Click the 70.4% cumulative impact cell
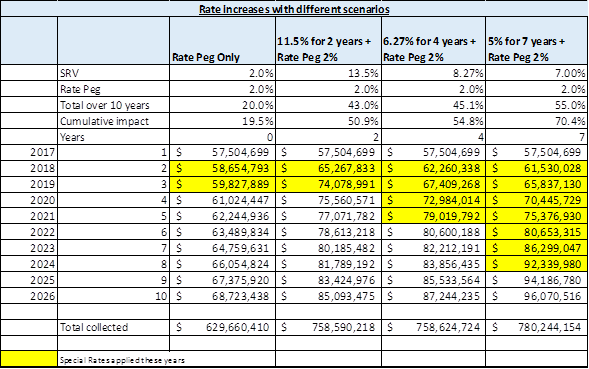 (x=537, y=121)
